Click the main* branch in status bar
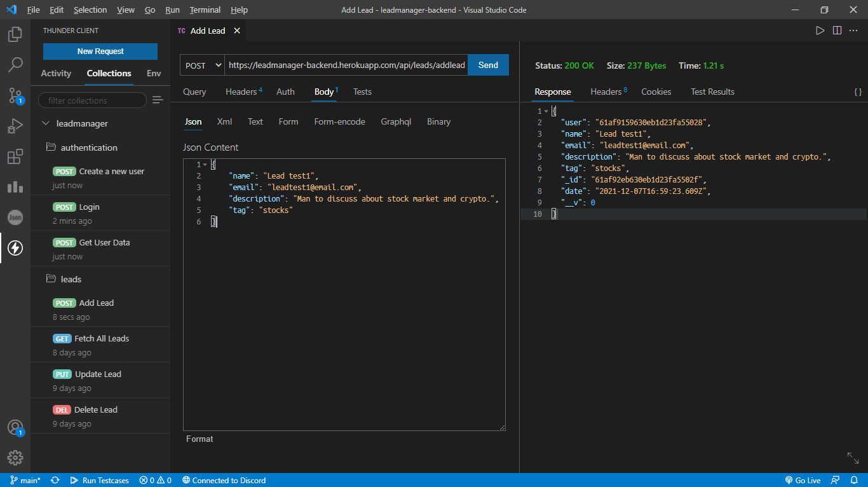This screenshot has height=487, width=868. pos(25,481)
